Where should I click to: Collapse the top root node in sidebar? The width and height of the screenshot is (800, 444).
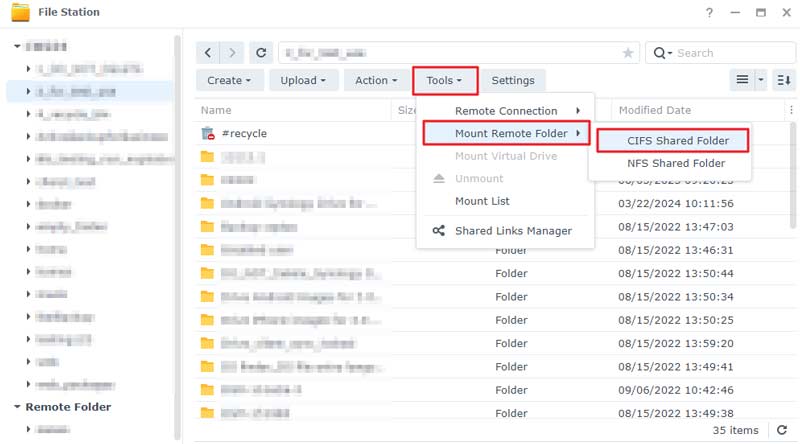coord(17,46)
